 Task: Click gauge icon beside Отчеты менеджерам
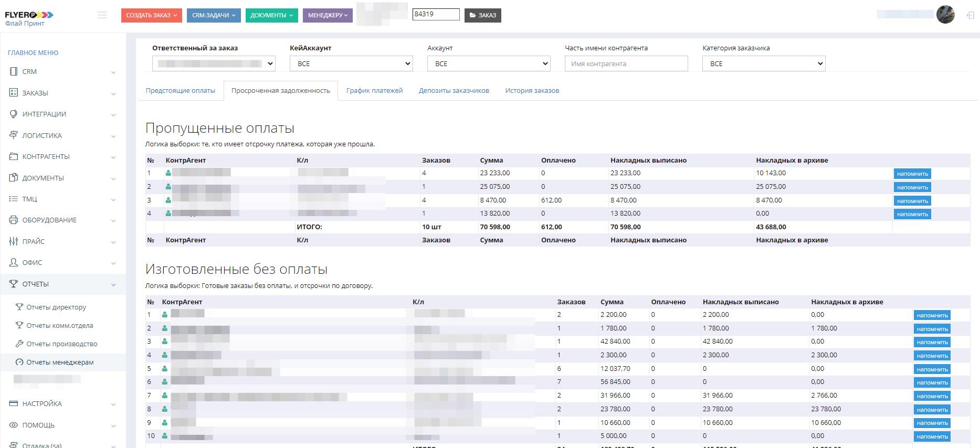tap(20, 362)
